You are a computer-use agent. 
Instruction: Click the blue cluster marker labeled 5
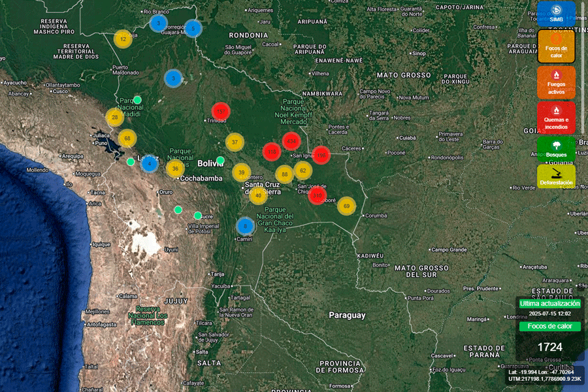[x=193, y=29]
